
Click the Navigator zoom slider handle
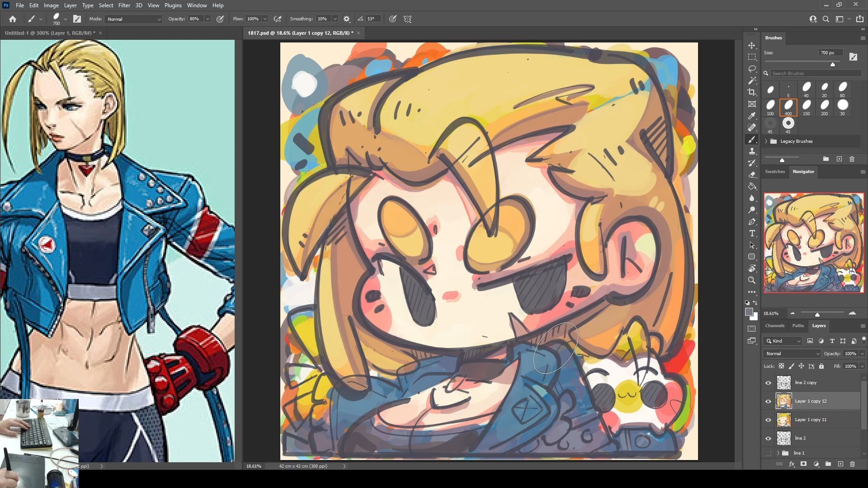(x=817, y=314)
